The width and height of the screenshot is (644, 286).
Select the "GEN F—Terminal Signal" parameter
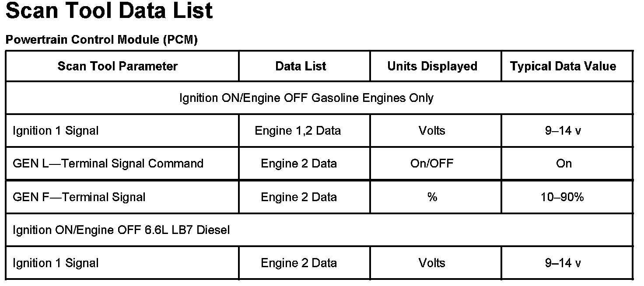point(79,197)
